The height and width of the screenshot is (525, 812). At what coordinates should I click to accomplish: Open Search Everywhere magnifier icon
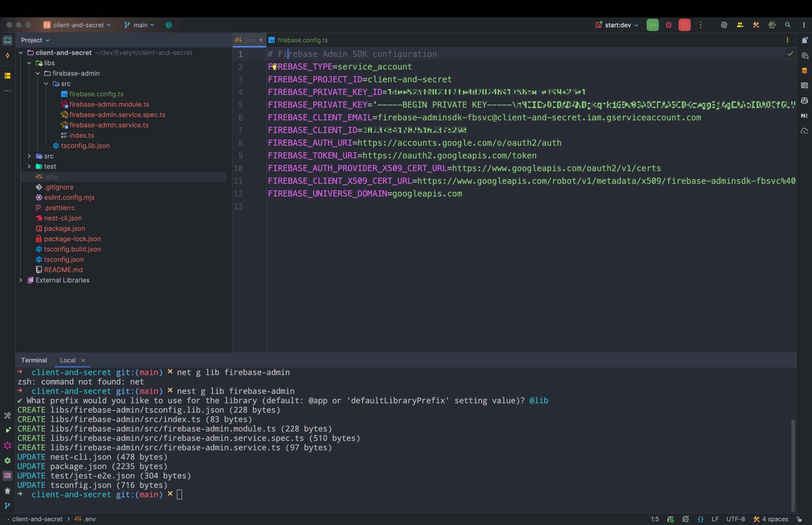pos(788,25)
